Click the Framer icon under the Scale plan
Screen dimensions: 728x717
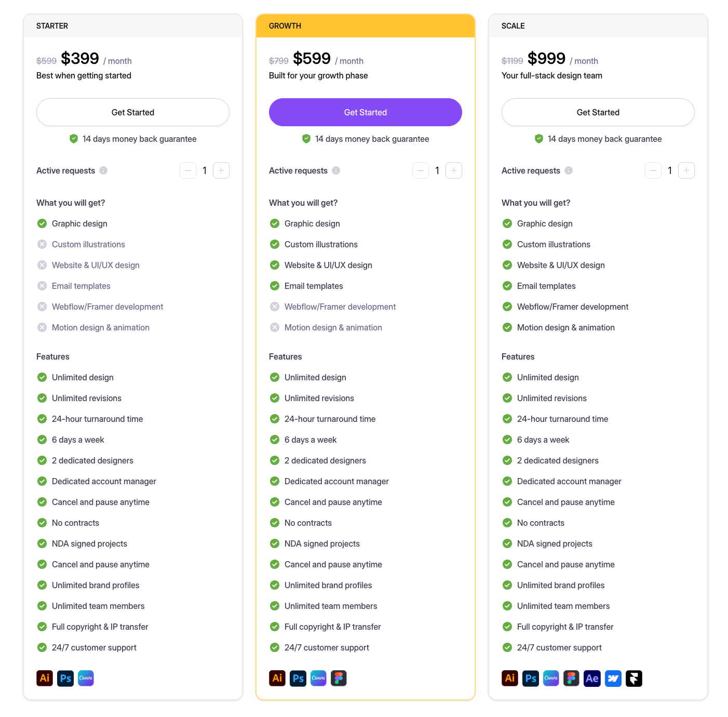click(634, 678)
